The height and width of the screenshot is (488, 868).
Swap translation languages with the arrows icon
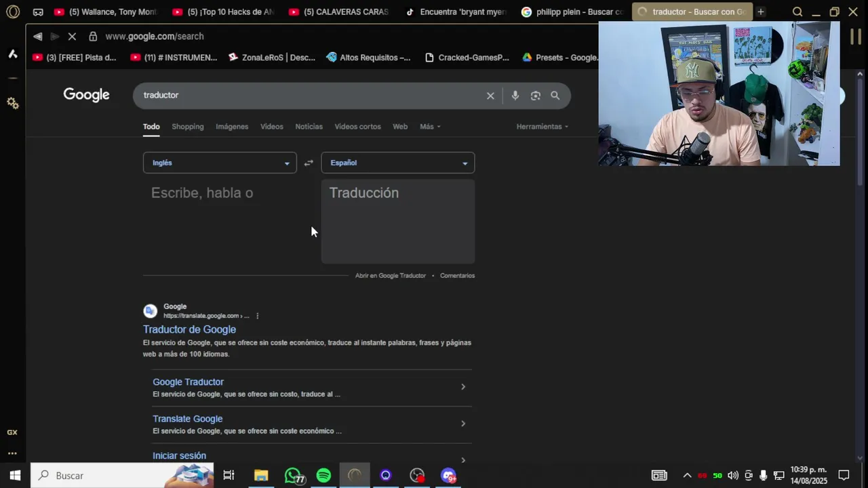point(309,163)
